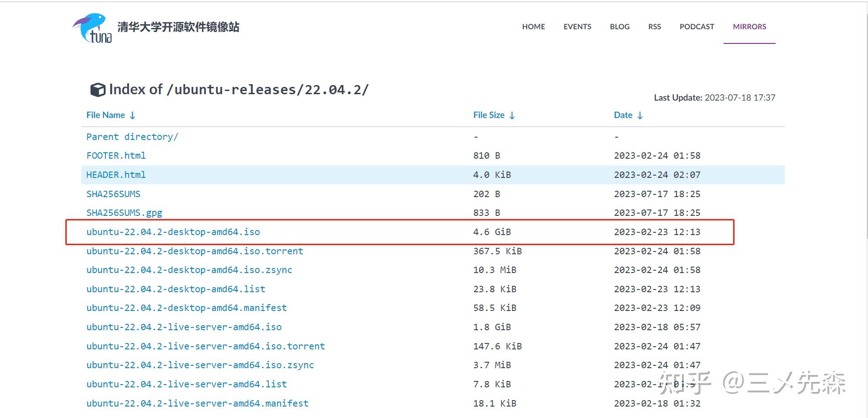Viewport: 868px width, 418px height.
Task: Download SHA256SUMS.gpg signature file
Action: click(x=124, y=213)
